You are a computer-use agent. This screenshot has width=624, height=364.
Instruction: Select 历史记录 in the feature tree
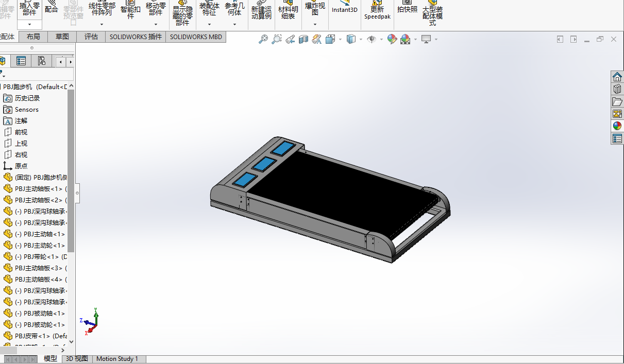coord(27,98)
